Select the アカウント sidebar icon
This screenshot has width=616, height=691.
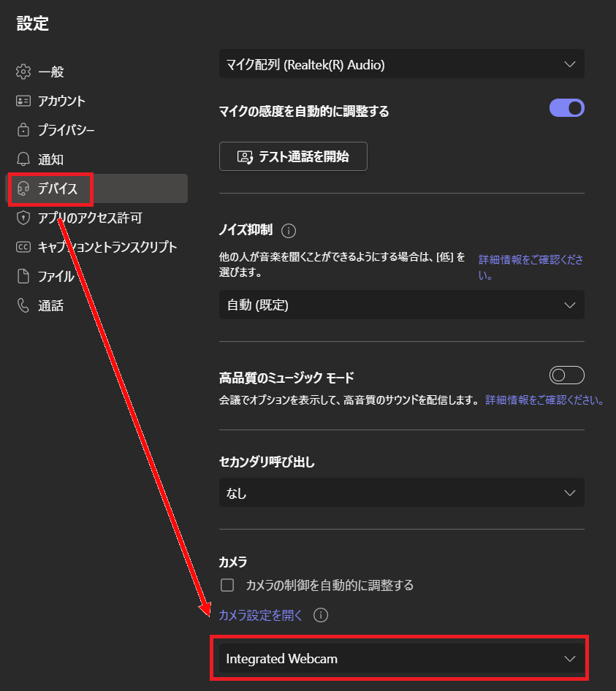(21, 101)
